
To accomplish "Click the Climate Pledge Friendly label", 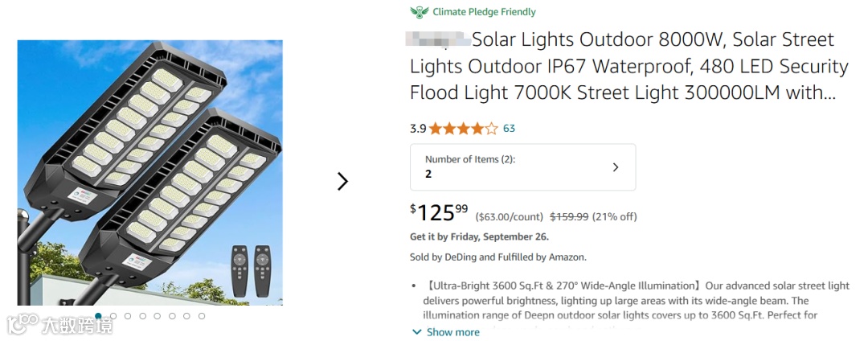I will [484, 12].
